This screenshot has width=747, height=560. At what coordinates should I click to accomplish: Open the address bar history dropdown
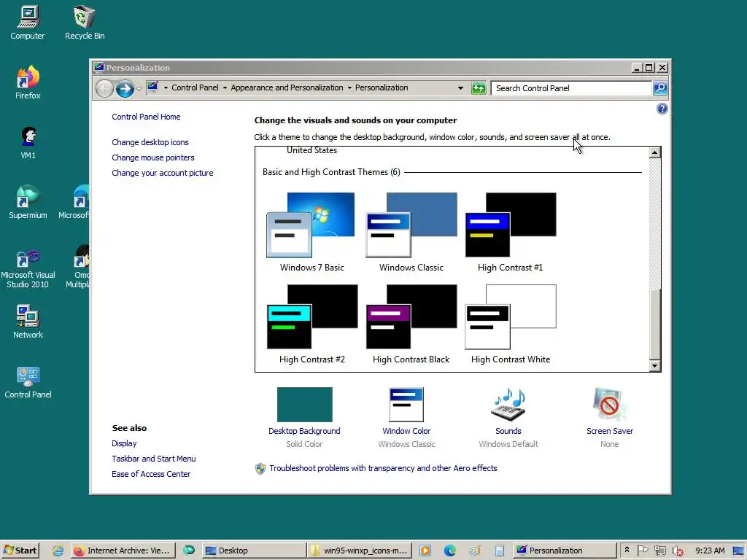(x=460, y=88)
